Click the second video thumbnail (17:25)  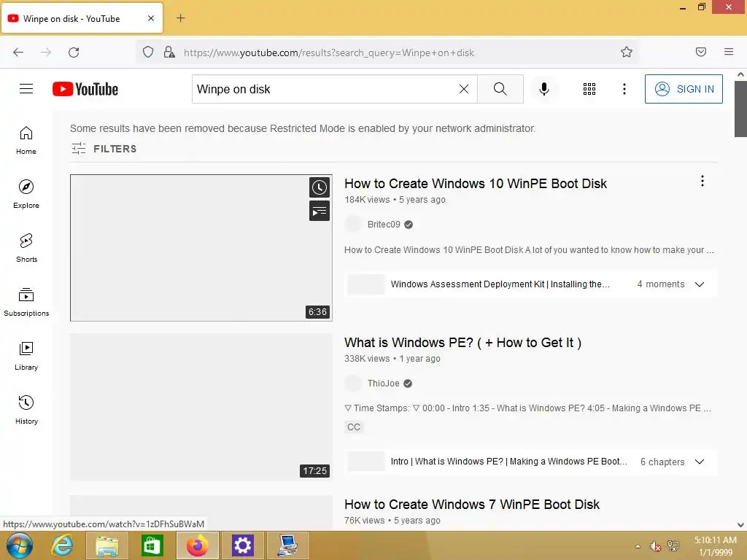(x=201, y=407)
